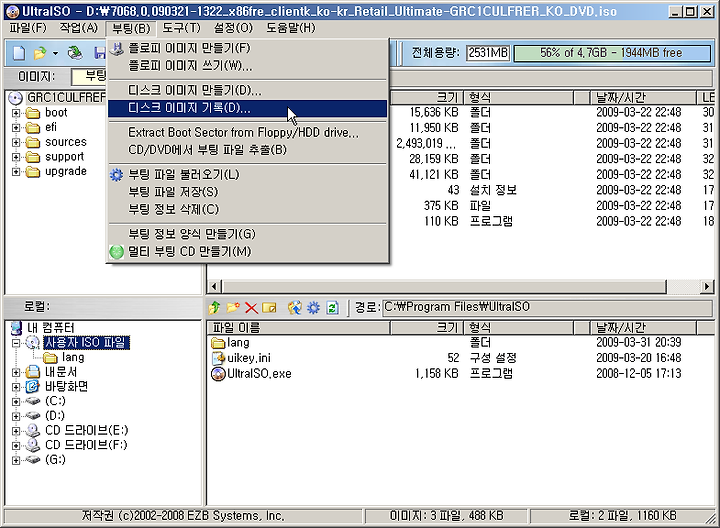
Task: Select the 설치 정보 type cell
Action: coord(493,191)
